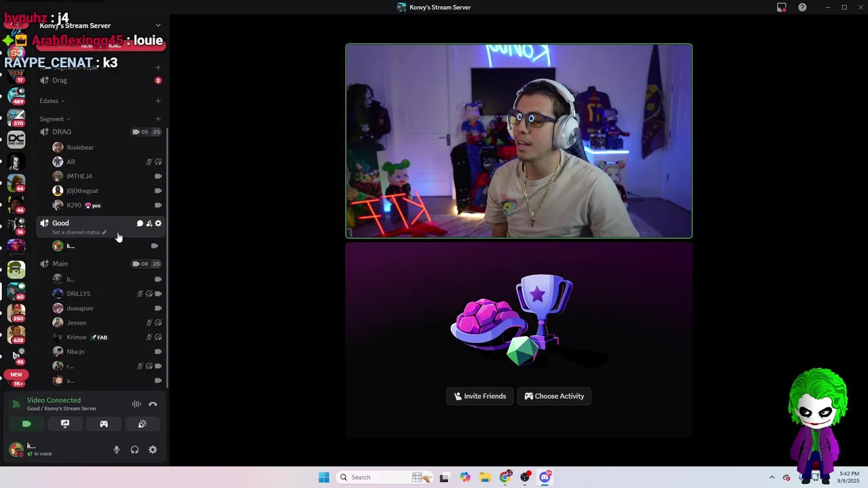
Task: Open Discord from taskbar
Action: point(545,477)
